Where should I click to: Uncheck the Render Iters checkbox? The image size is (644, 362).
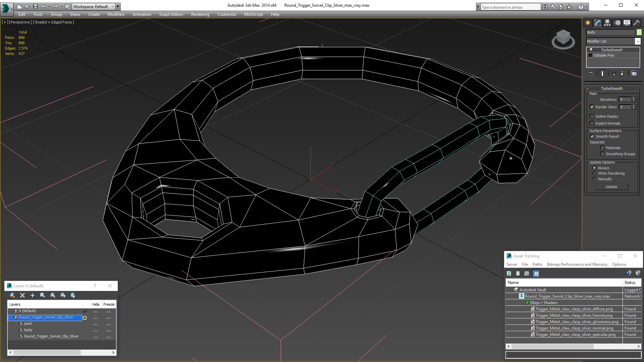click(x=592, y=107)
